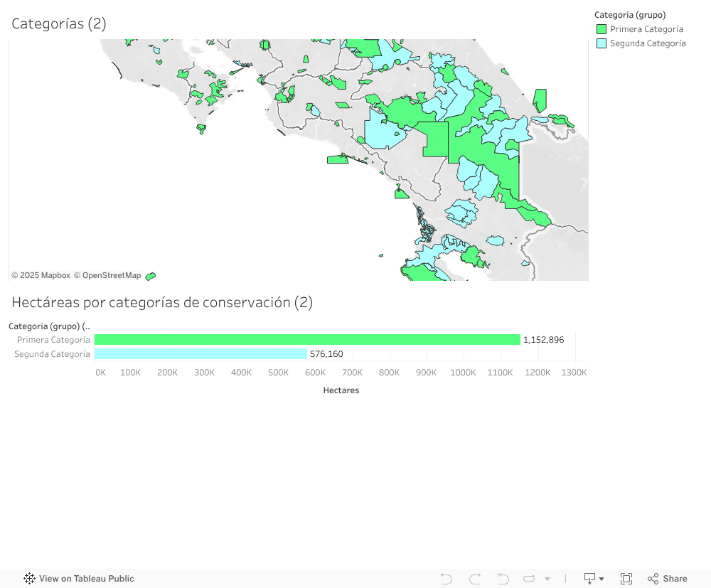Click the Tableau Public logo icon

coord(30,579)
